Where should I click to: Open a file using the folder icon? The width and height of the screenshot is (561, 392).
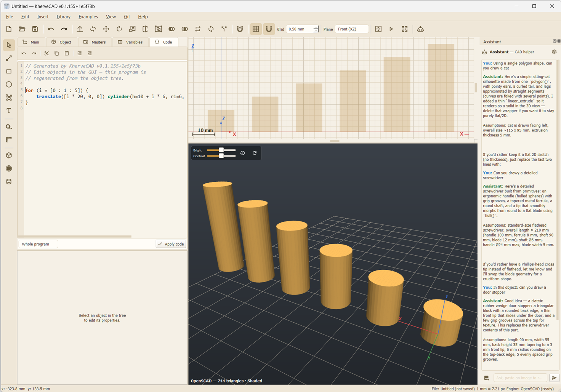coord(22,29)
